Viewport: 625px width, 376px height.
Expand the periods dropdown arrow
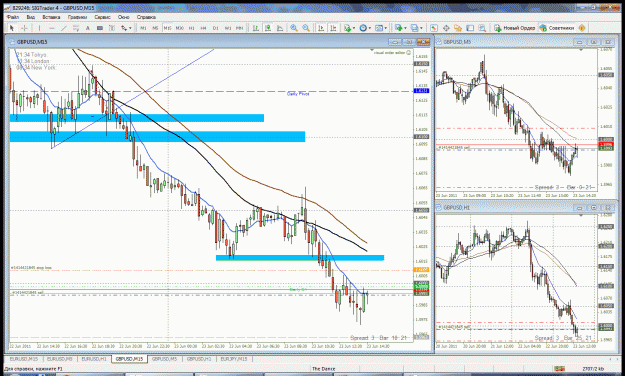coord(370,28)
